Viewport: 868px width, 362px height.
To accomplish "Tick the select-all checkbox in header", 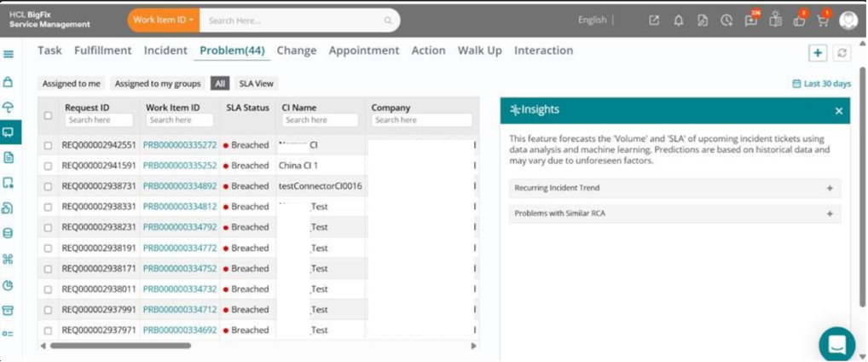I will pyautogui.click(x=48, y=115).
